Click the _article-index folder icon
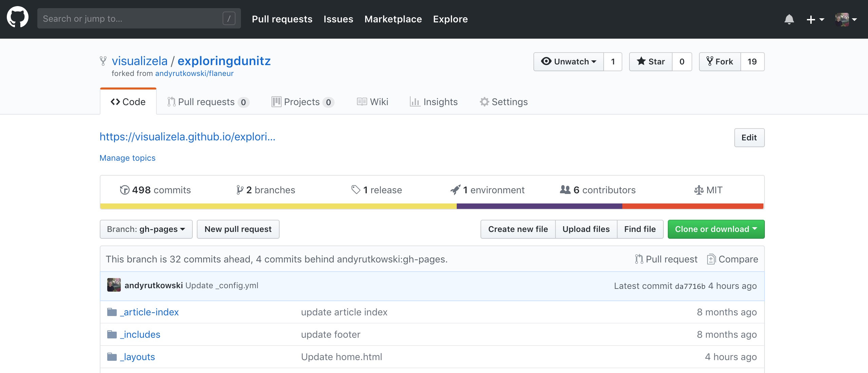 [x=112, y=312]
